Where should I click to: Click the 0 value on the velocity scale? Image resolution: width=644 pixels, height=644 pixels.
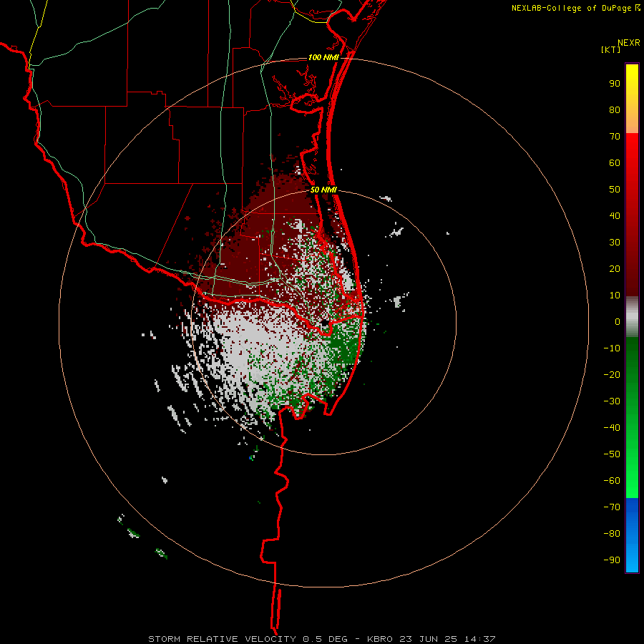(x=618, y=322)
